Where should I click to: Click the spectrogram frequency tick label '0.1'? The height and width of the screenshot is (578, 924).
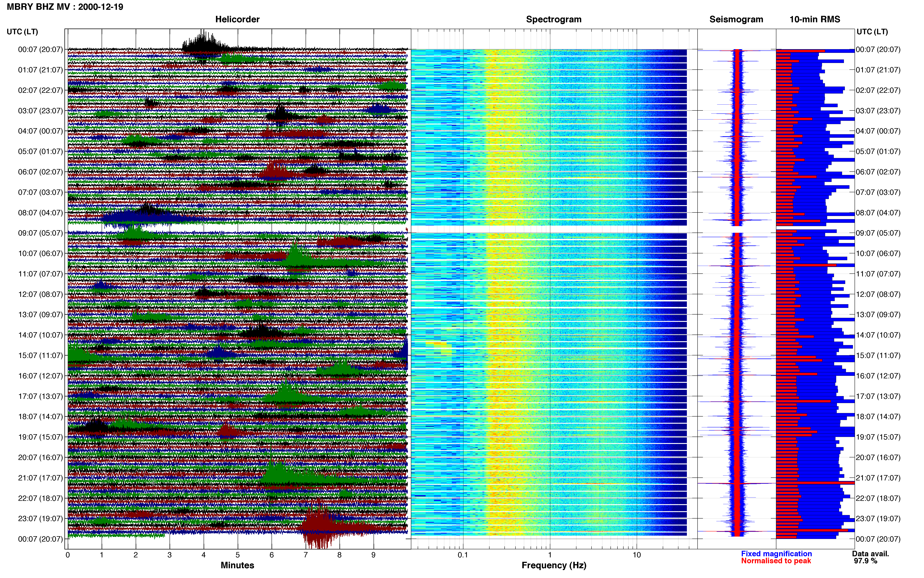pos(463,555)
